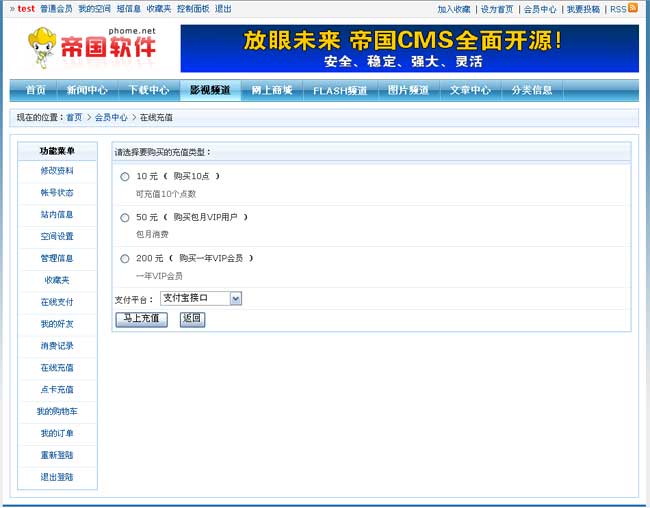Click the orange RSS feed icon
The image size is (650, 508).
pyautogui.click(x=632, y=8)
